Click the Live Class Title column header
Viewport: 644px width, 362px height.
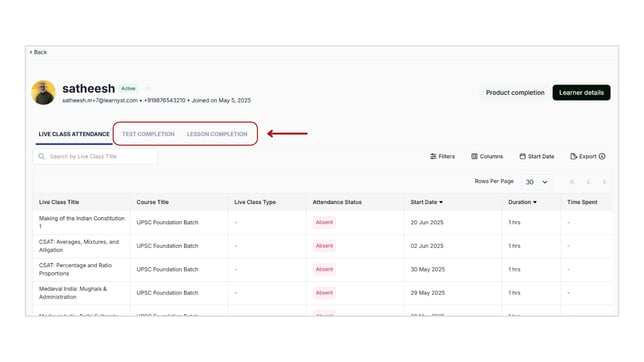[59, 202]
